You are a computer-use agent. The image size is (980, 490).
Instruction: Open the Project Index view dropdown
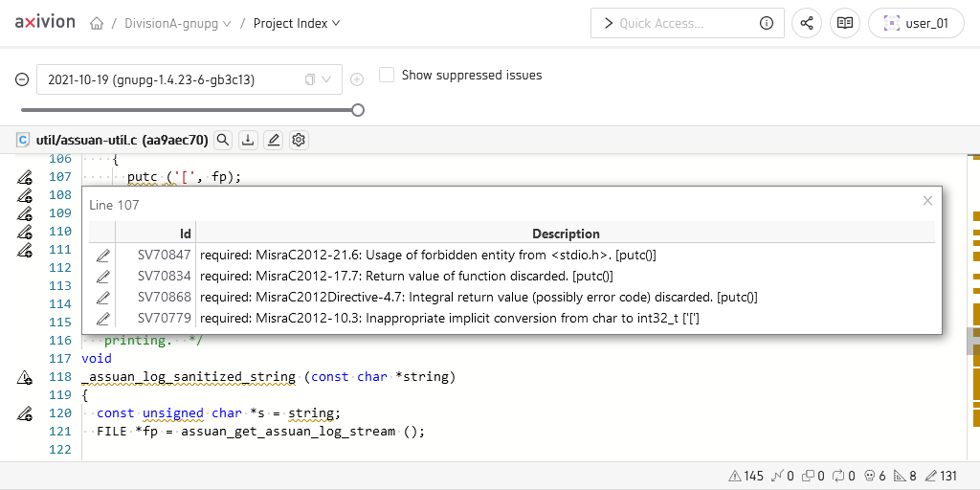click(x=297, y=24)
